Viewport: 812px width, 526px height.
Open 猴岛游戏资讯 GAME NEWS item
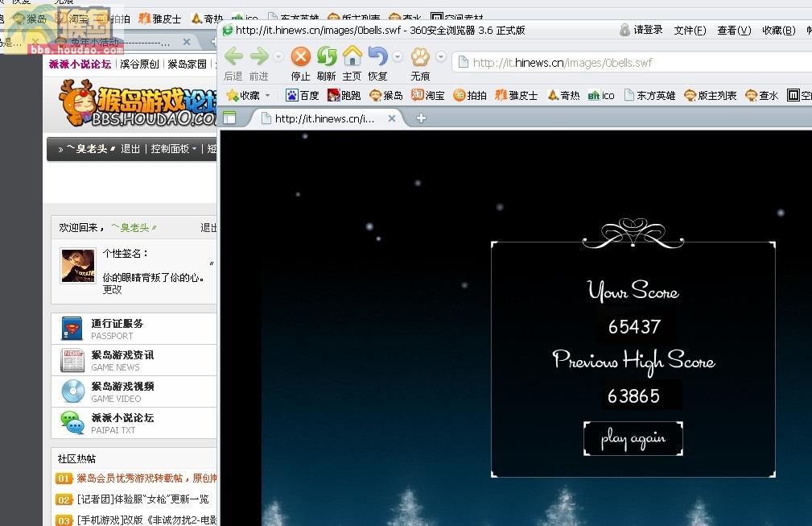[134, 360]
